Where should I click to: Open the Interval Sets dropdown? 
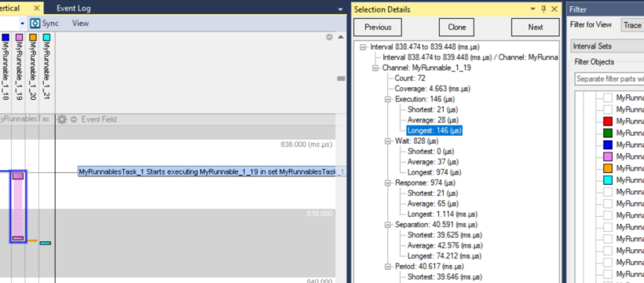607,46
